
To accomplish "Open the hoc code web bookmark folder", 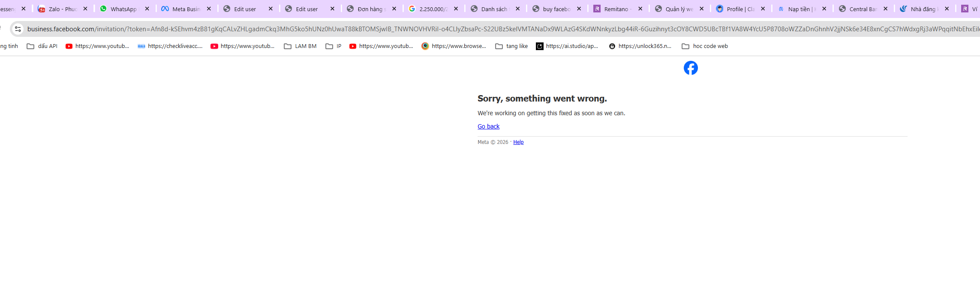I will pyautogui.click(x=705, y=46).
